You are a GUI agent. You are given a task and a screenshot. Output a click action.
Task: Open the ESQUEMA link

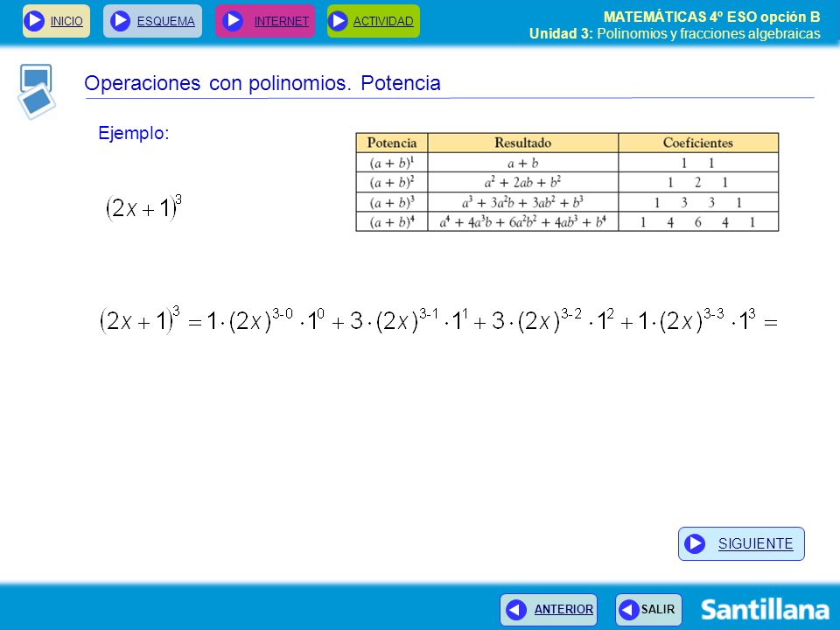tap(165, 21)
